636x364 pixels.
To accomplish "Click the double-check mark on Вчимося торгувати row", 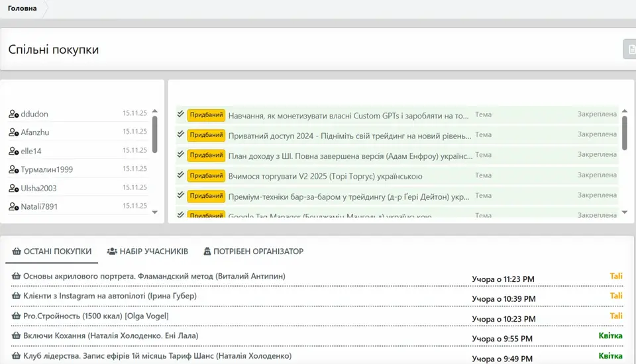I will tap(180, 175).
